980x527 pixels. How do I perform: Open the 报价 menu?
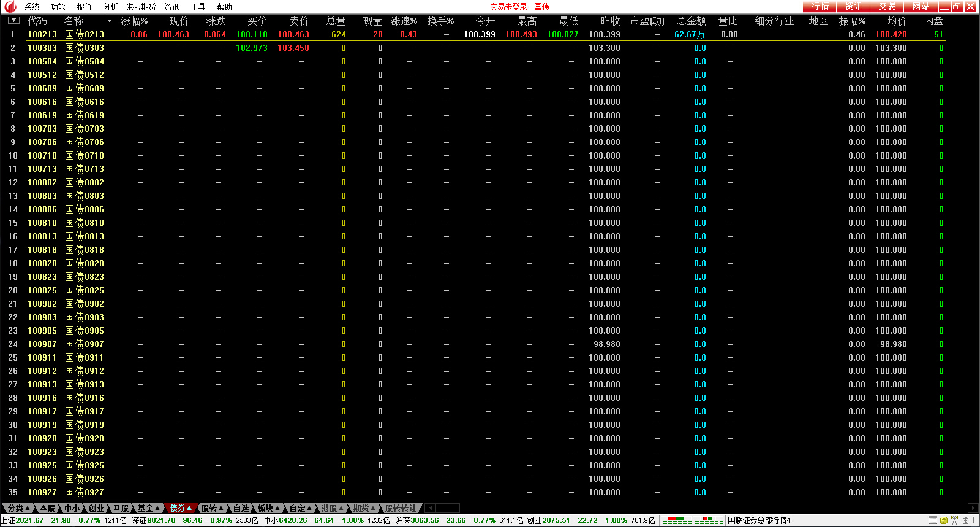coord(85,7)
